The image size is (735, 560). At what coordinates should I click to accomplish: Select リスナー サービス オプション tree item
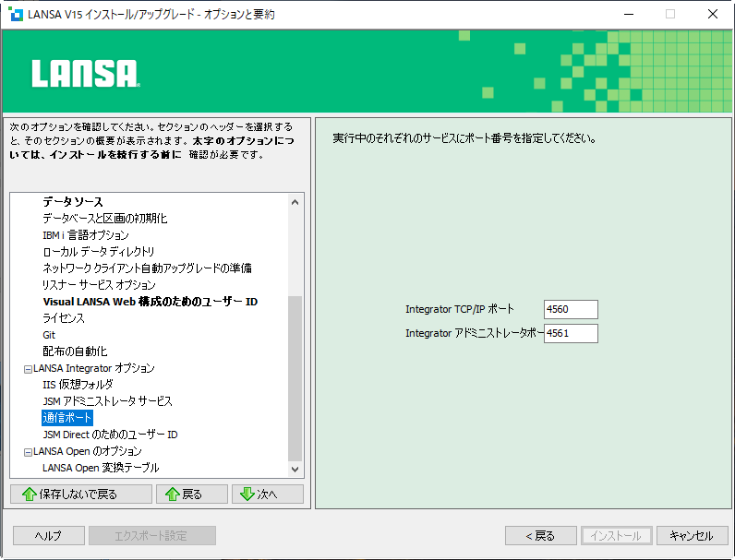coord(99,285)
